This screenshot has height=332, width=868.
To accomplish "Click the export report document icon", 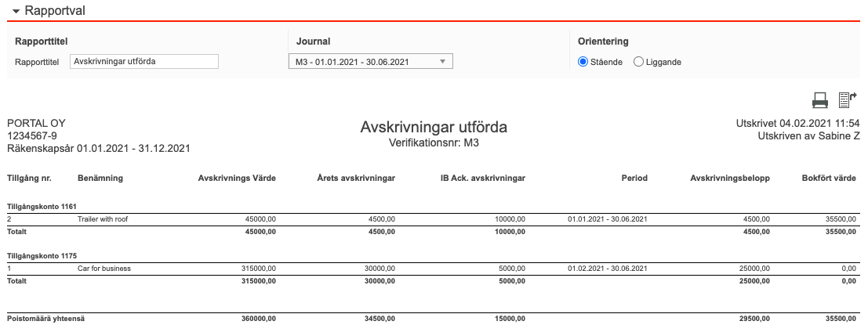I will coord(847,99).
